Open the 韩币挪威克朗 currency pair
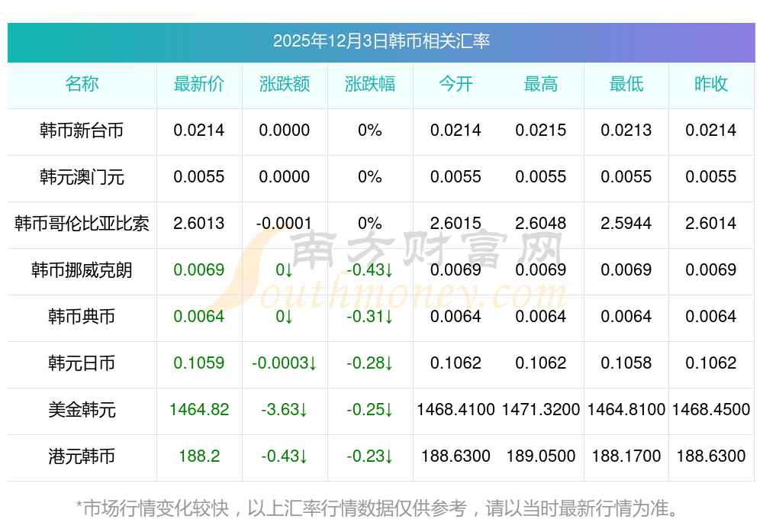This screenshot has height=532, width=763. click(x=82, y=270)
